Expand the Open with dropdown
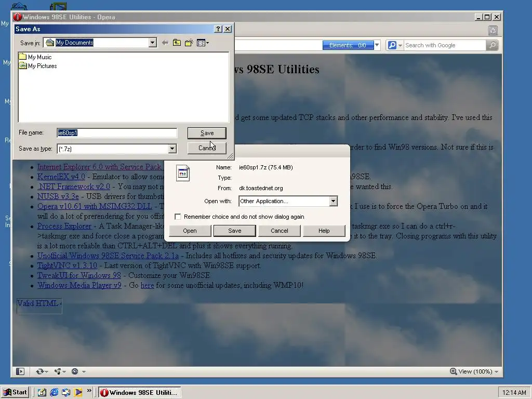 pos(333,201)
